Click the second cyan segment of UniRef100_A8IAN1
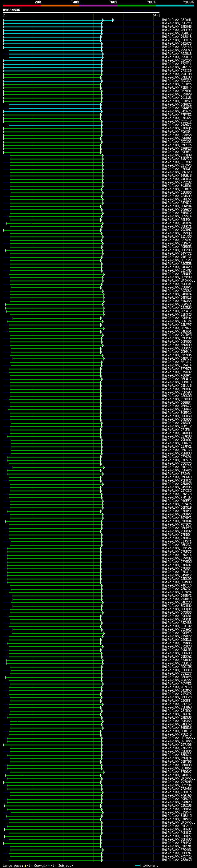The image size is (197, 868). [109, 20]
